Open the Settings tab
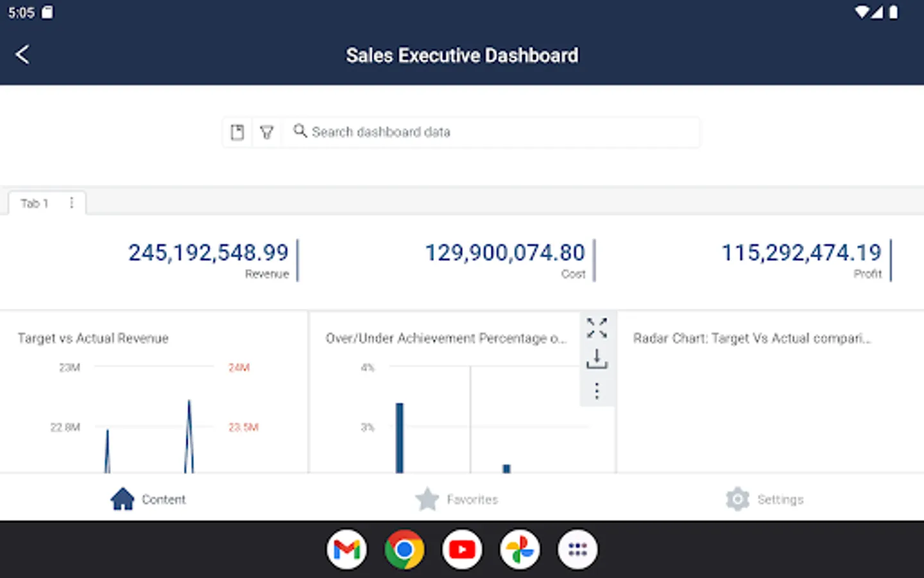This screenshot has height=578, width=924. tap(765, 499)
